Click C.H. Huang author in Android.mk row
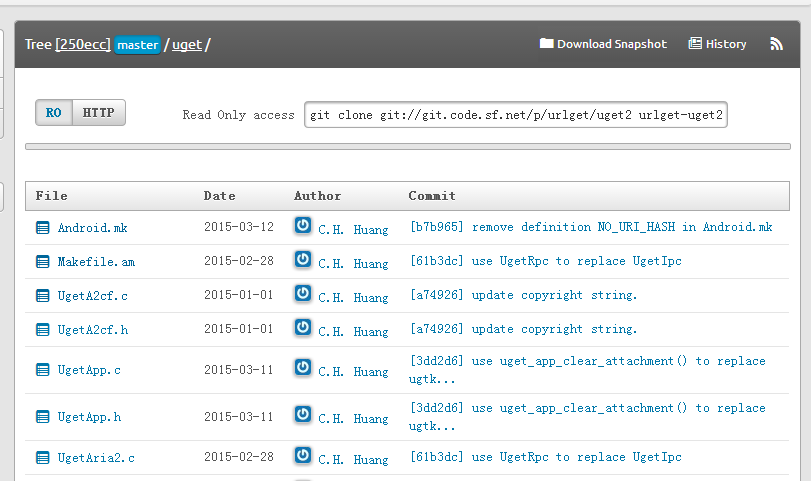This screenshot has width=811, height=481. pos(353,230)
